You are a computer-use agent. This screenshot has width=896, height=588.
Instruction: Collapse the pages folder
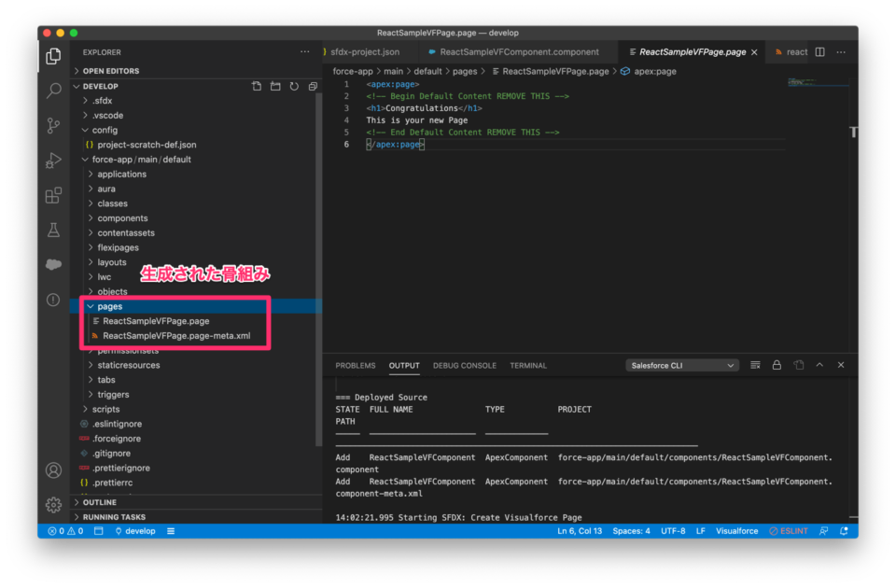click(x=91, y=305)
